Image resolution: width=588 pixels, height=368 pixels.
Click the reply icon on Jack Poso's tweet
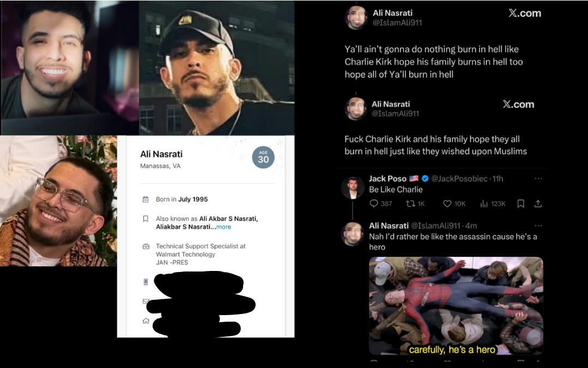pos(373,203)
